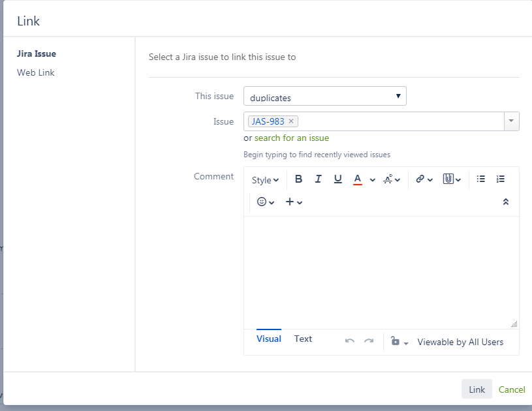Toggle bold formatting in comment editor

pyautogui.click(x=298, y=179)
